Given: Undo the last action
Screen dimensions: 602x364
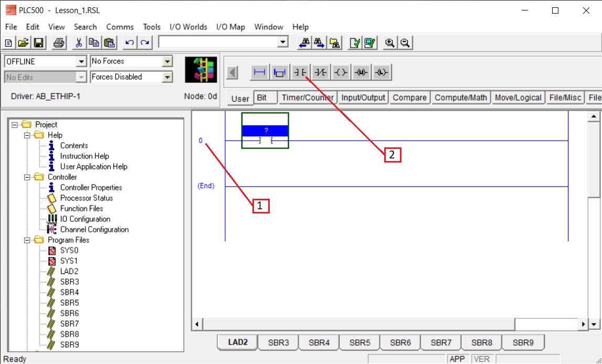Looking at the screenshot, I should pyautogui.click(x=130, y=42).
